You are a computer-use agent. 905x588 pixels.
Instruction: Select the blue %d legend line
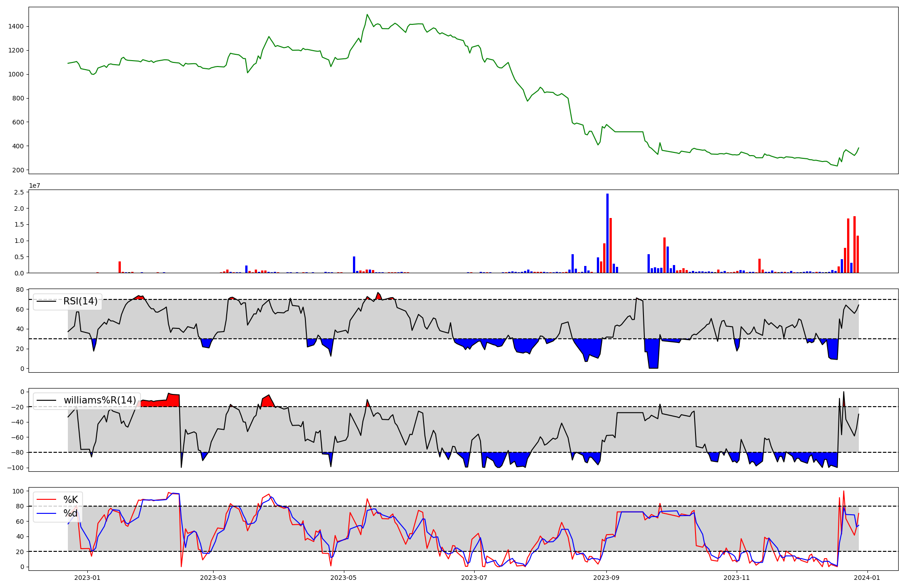tap(46, 513)
